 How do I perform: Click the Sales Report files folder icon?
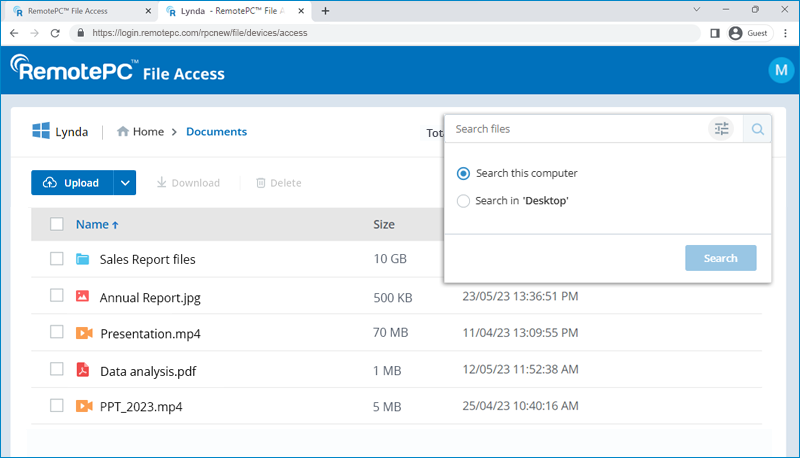(x=83, y=259)
